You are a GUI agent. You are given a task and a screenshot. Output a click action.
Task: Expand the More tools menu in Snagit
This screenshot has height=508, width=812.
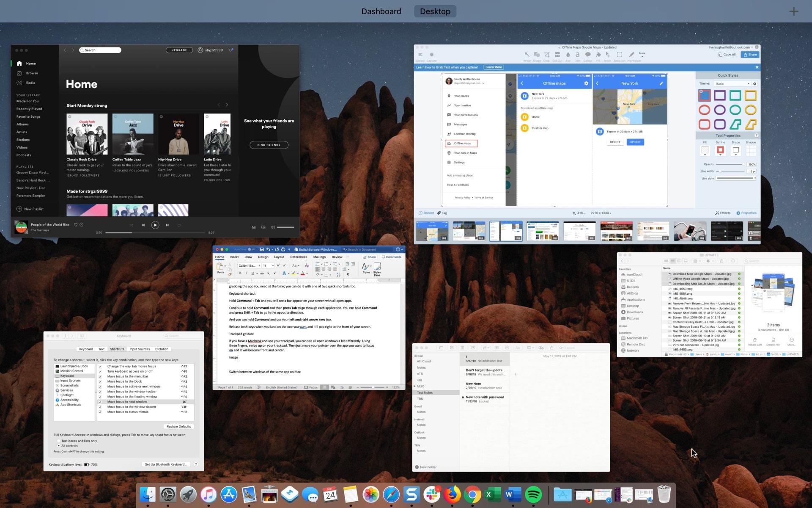pyautogui.click(x=642, y=55)
